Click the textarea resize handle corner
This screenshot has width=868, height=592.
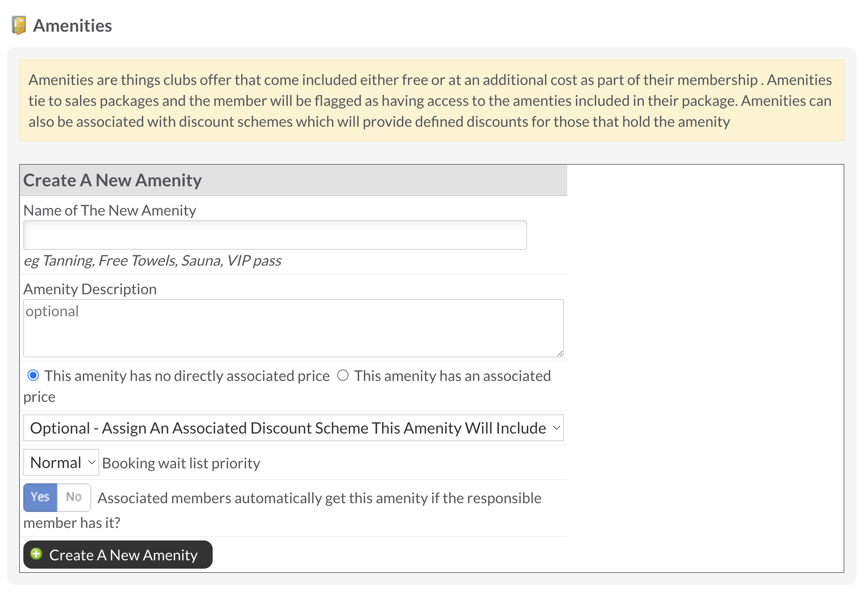tap(560, 353)
